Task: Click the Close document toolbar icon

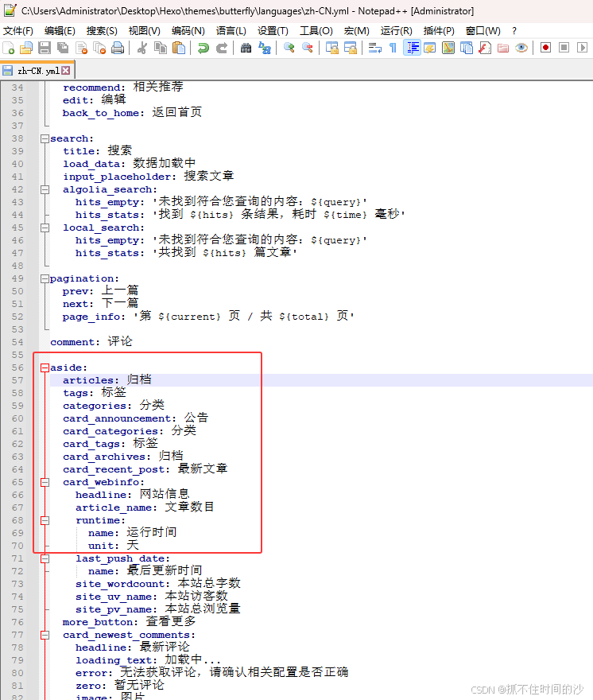Action: coord(81,48)
